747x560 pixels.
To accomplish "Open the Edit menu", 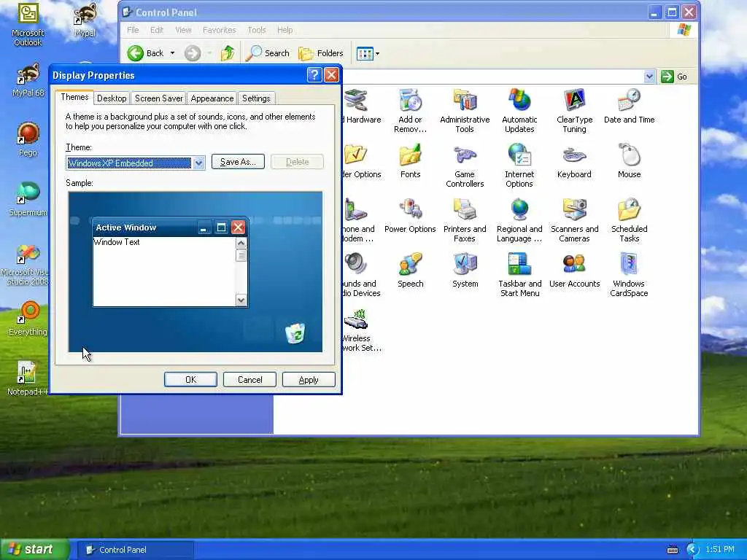I will [157, 30].
